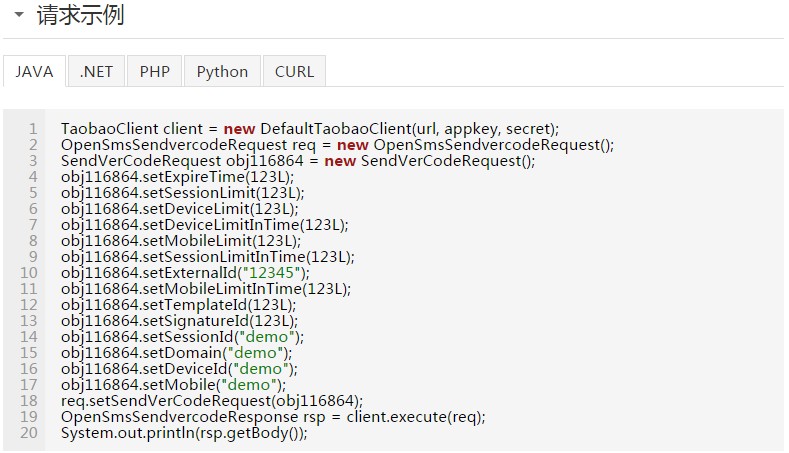Click line number 10 in gutter
Screen dimensions: 789x453
[x=29, y=273]
